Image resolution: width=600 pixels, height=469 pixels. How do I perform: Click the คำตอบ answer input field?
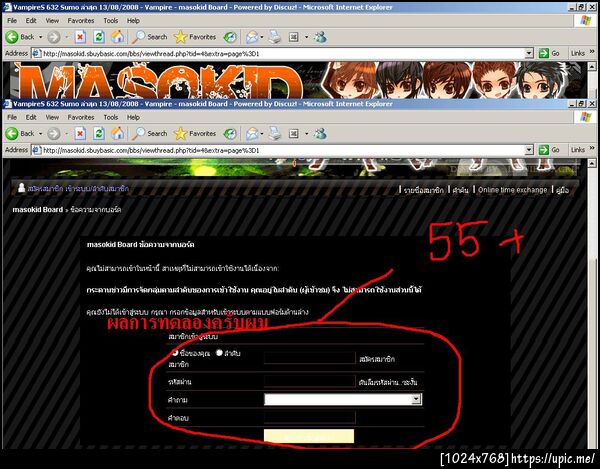(x=310, y=417)
